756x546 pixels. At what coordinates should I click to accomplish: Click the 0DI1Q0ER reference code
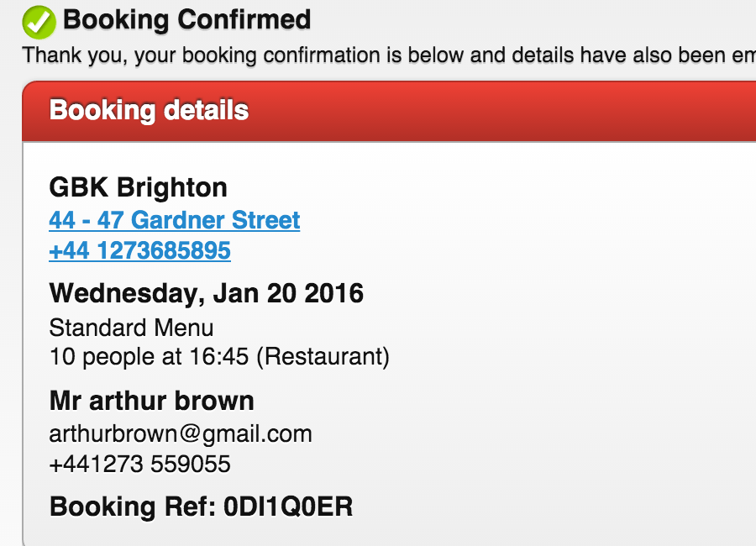[x=288, y=507]
